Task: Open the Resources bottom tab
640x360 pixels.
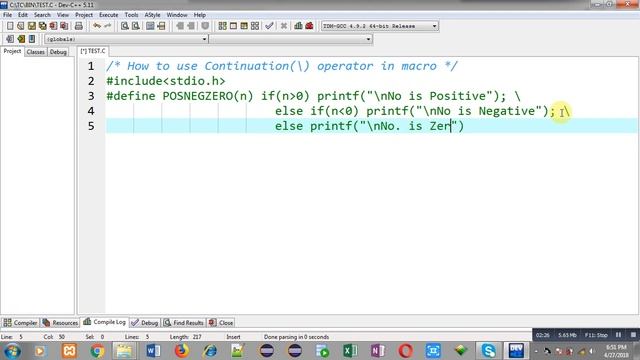Action: tap(60, 322)
